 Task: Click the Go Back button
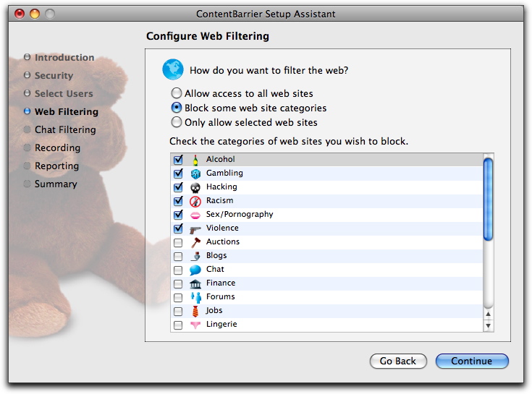(398, 361)
